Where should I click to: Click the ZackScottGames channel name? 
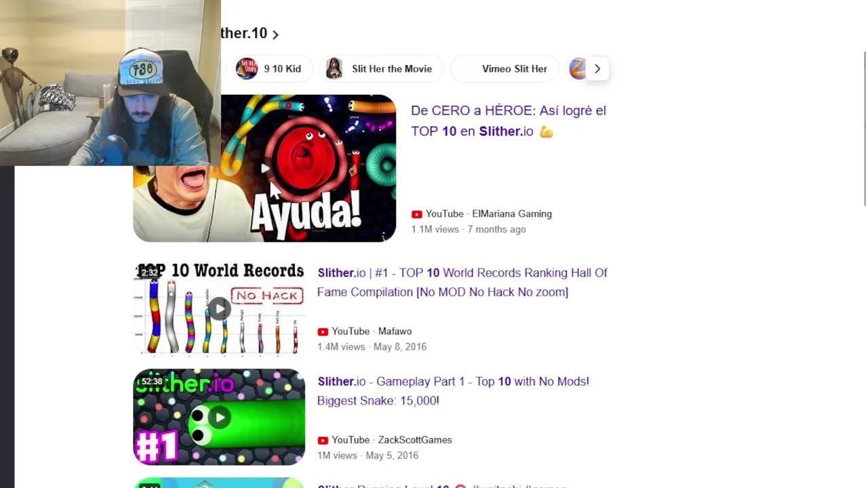(415, 440)
